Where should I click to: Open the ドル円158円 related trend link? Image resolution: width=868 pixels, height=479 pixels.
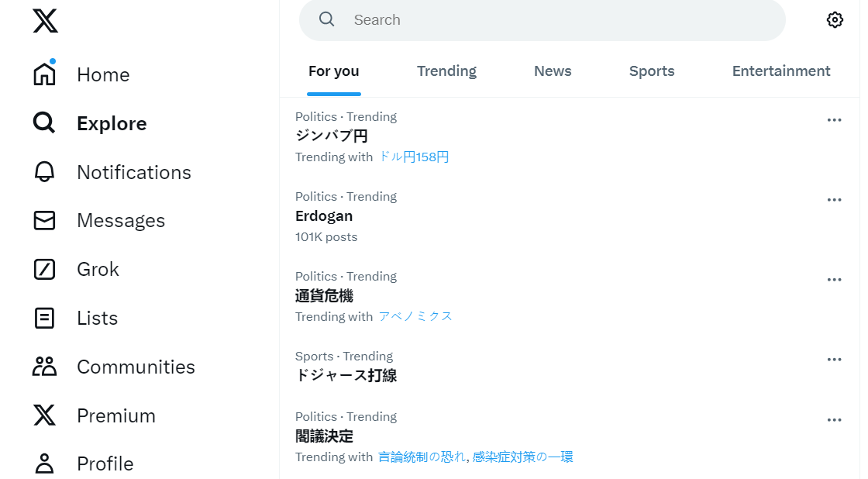(x=414, y=157)
